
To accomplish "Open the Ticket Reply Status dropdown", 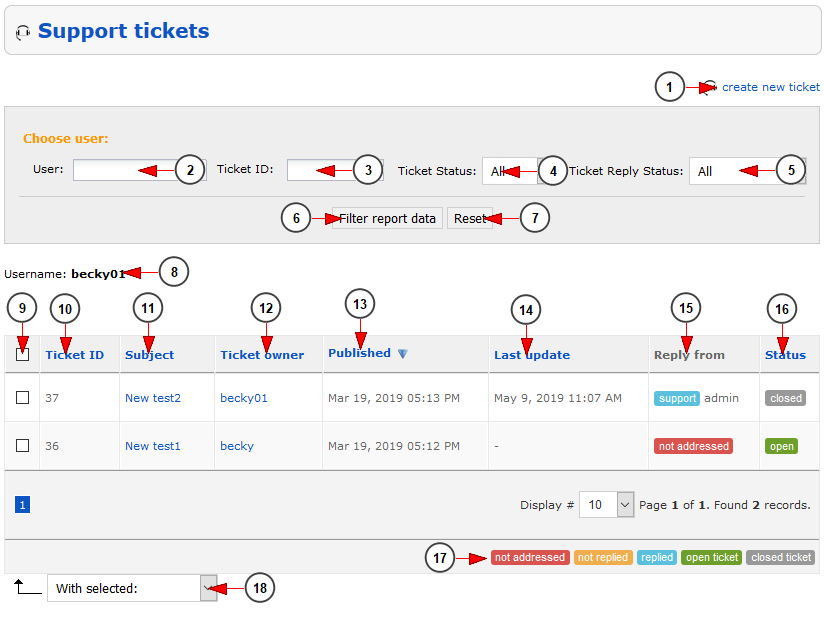I will (x=746, y=171).
